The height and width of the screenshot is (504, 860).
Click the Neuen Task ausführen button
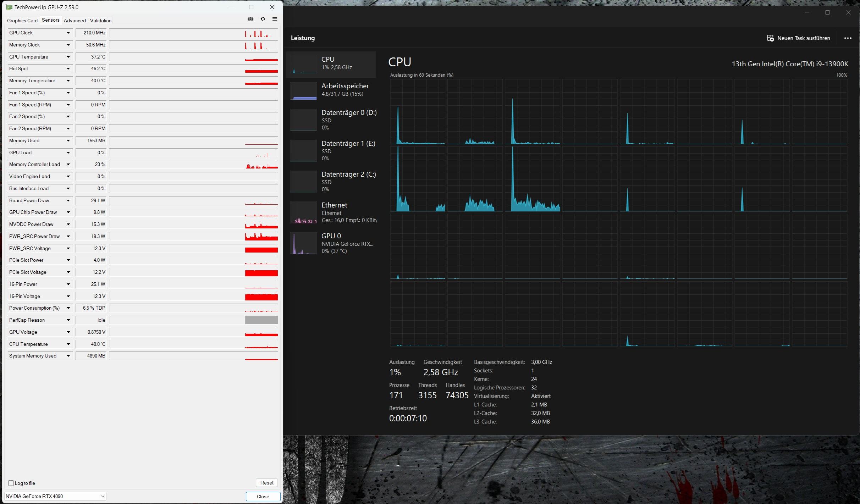(x=798, y=38)
